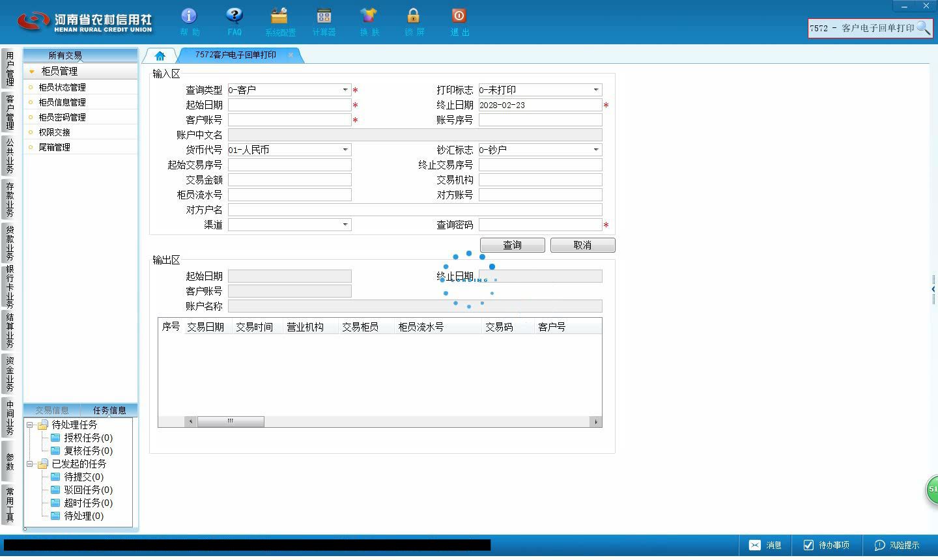Click the 换肤 skin change icon
This screenshot has height=560, width=938.
click(369, 21)
